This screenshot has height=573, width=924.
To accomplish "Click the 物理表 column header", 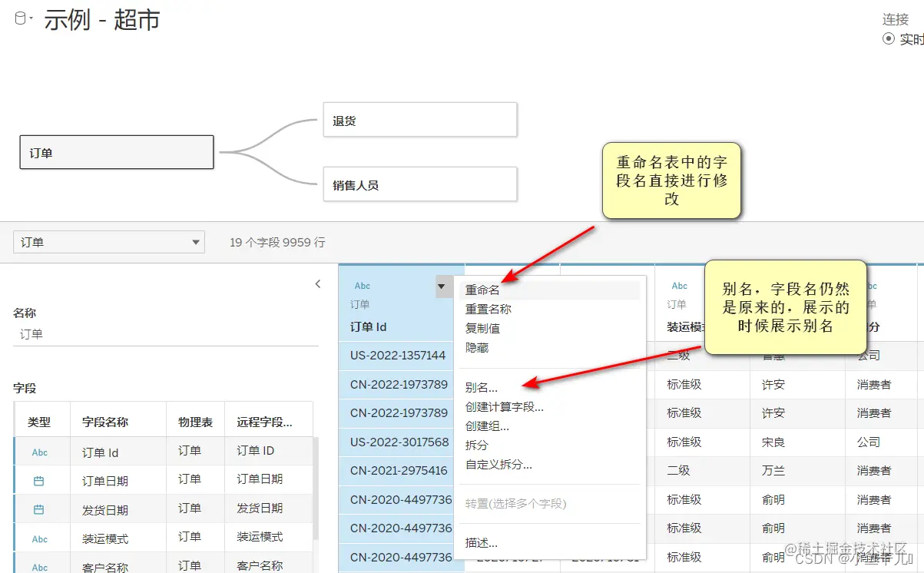I will pyautogui.click(x=195, y=422).
